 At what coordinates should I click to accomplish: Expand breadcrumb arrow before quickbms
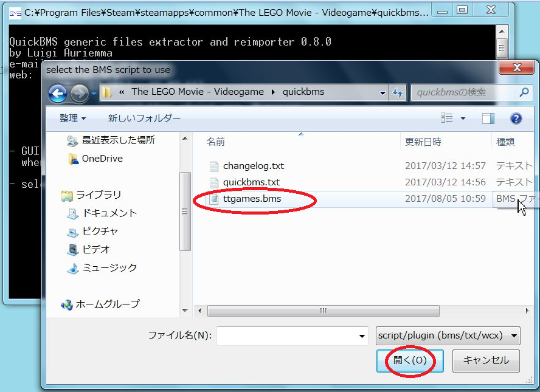click(273, 92)
